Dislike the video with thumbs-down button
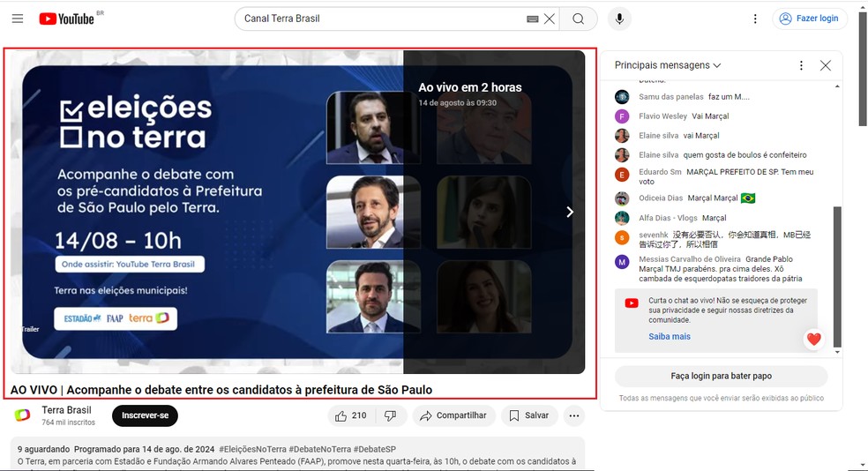This screenshot has height=471, width=868. point(390,415)
